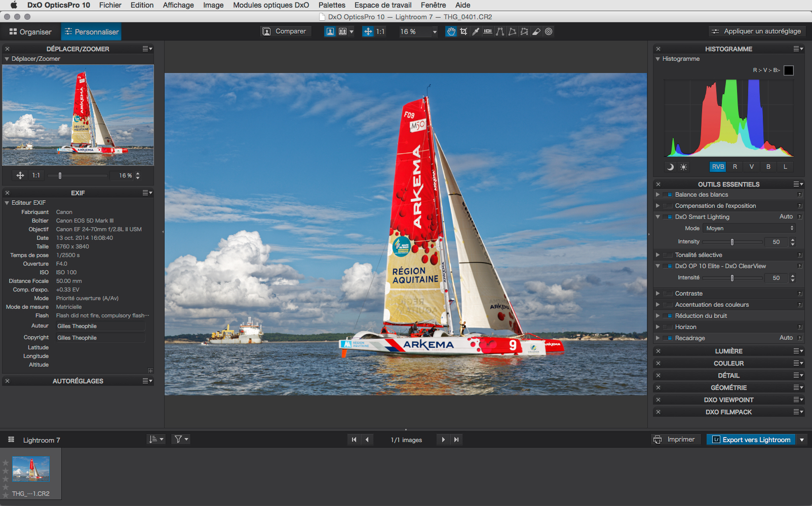The image size is (812, 506).
Task: Select the Crop tool in toolbar
Action: [463, 31]
